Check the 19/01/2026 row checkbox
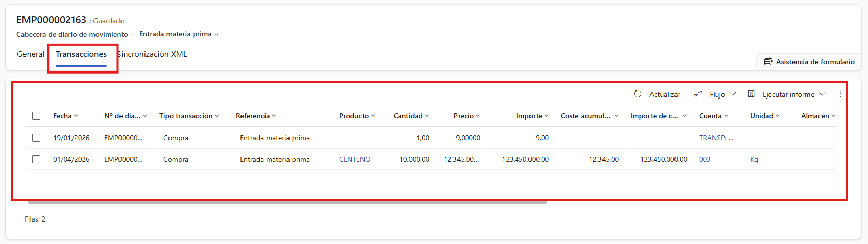 tap(36, 138)
